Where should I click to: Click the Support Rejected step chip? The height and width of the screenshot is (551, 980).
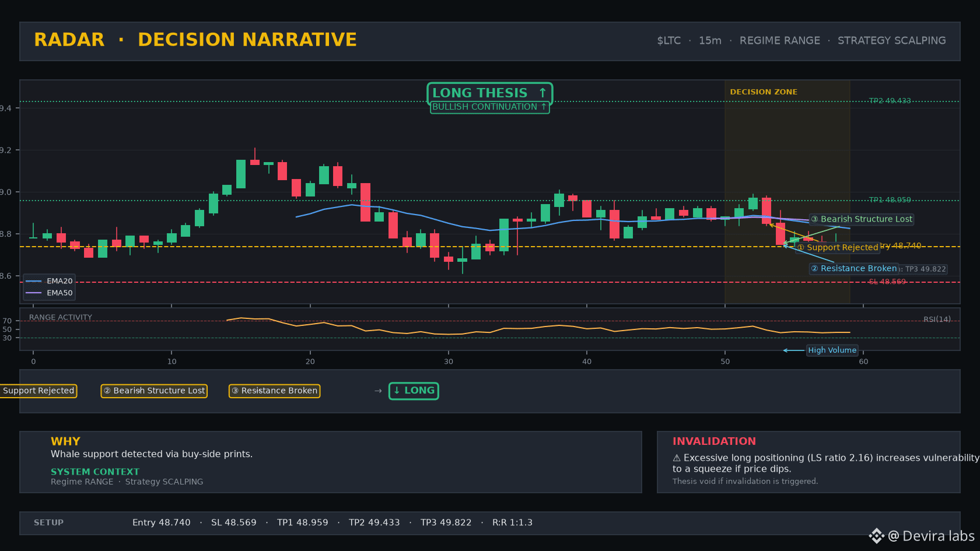(38, 391)
